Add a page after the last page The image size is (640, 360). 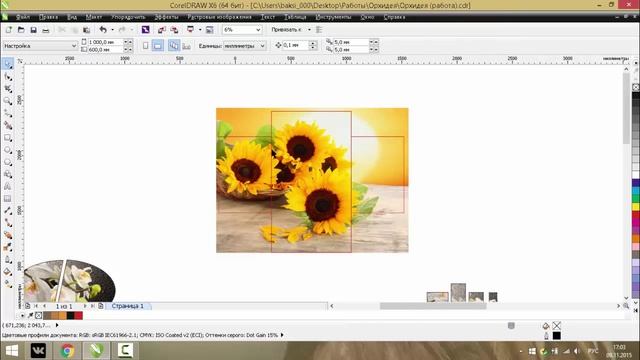[100, 306]
